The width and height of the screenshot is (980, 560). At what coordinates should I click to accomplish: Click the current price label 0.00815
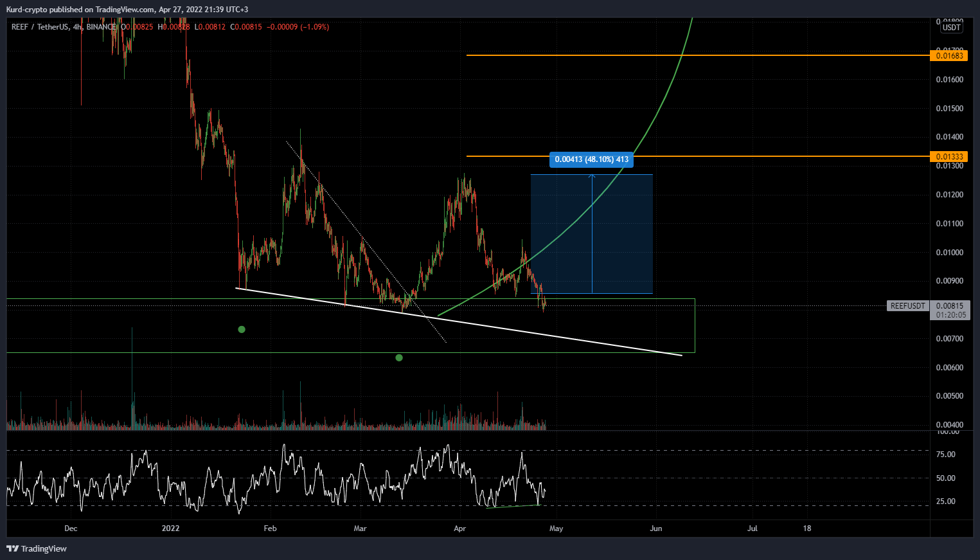(x=949, y=306)
